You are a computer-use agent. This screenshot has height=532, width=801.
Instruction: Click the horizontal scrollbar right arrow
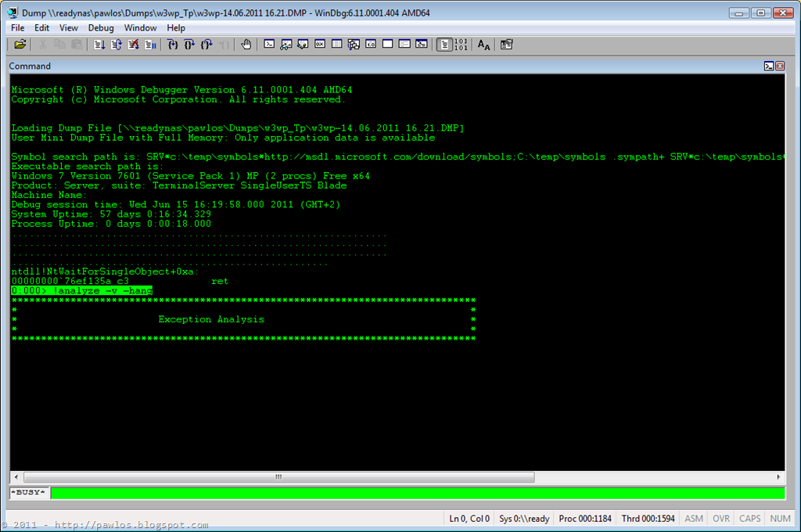[778, 476]
